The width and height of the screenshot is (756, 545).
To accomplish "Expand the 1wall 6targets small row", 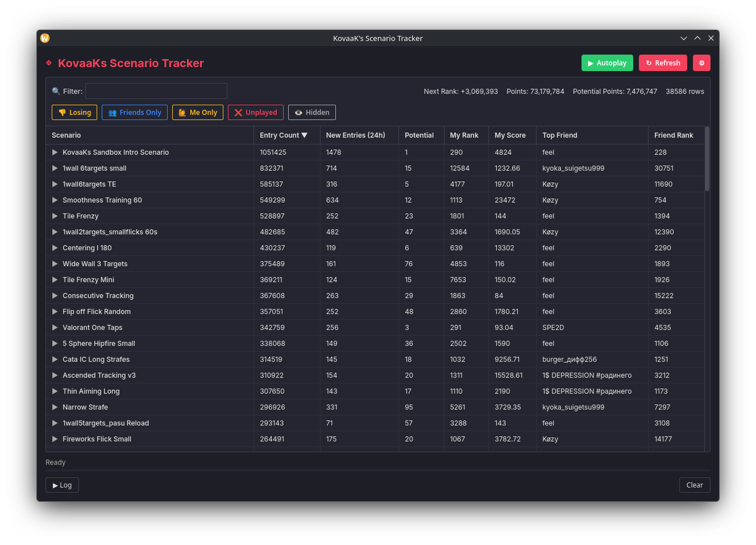I will [55, 168].
